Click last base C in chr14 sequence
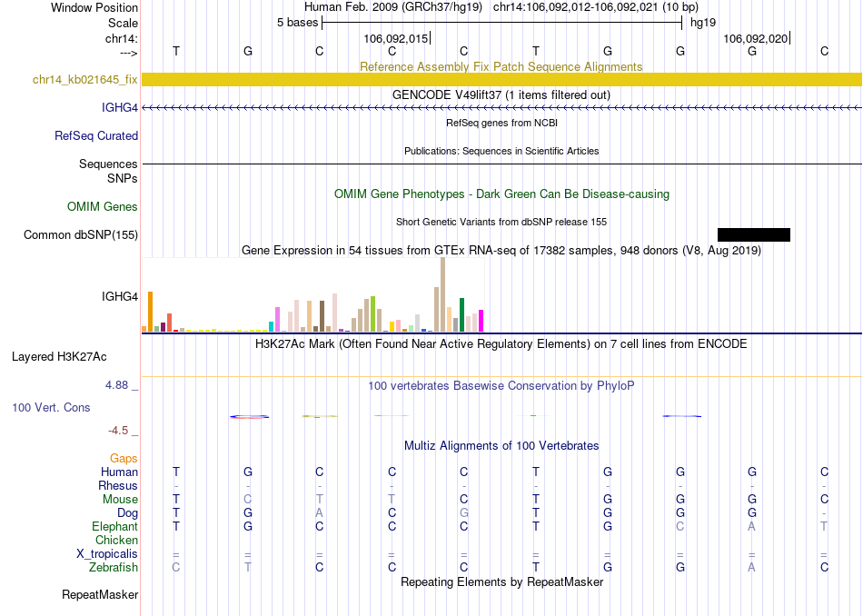Image resolution: width=863 pixels, height=616 pixels. click(824, 51)
